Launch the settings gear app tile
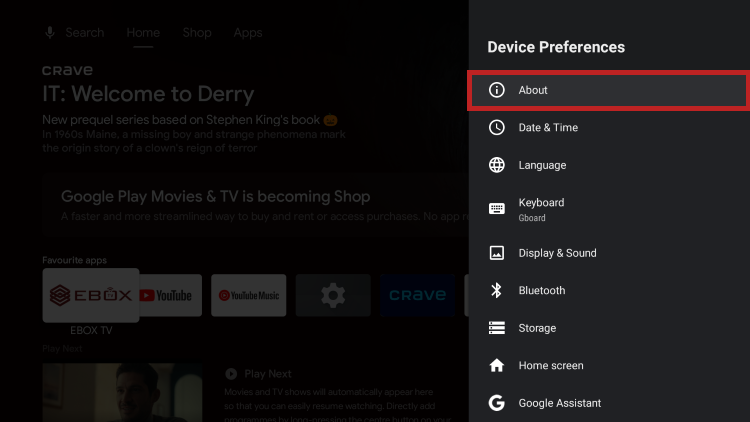The width and height of the screenshot is (750, 422). coord(333,295)
